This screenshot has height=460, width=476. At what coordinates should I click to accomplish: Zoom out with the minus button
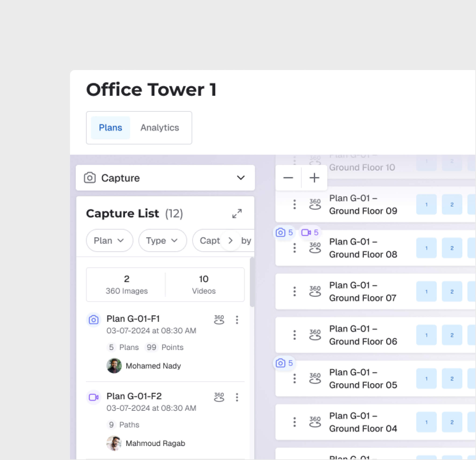(x=288, y=178)
